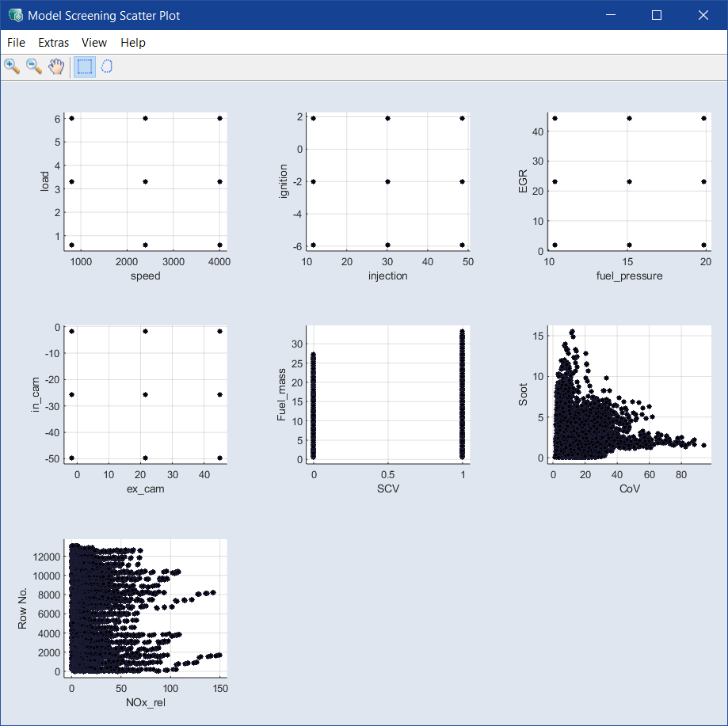
Task: Toggle the rectangular selection tool
Action: click(84, 67)
